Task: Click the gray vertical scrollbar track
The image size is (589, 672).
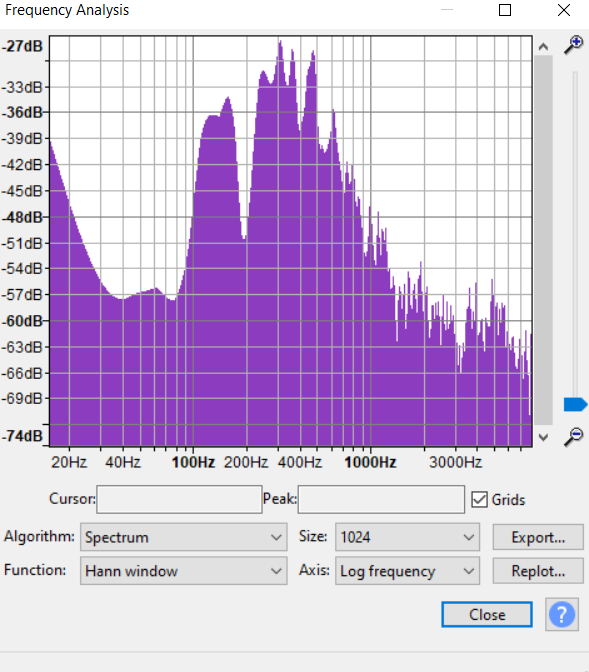Action: pyautogui.click(x=543, y=240)
